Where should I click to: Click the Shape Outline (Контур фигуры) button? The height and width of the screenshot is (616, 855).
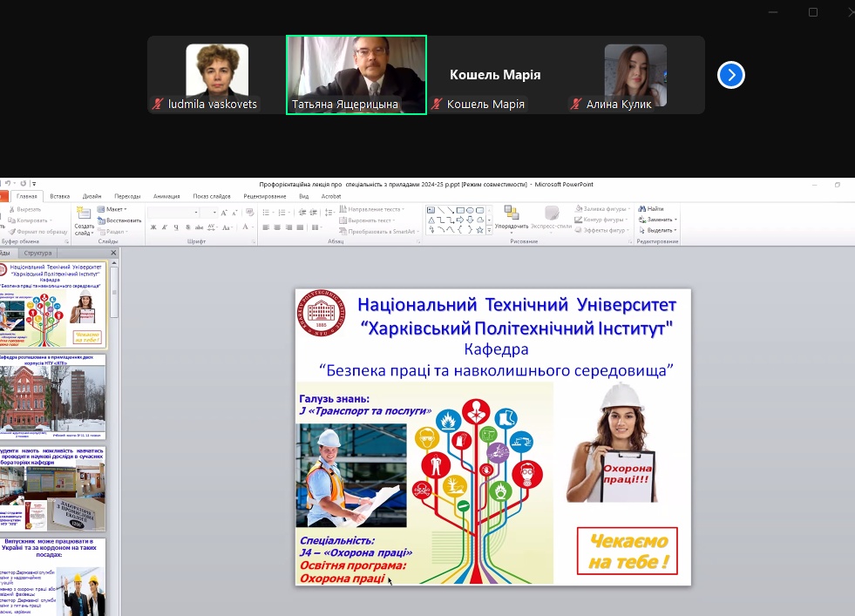(x=602, y=220)
